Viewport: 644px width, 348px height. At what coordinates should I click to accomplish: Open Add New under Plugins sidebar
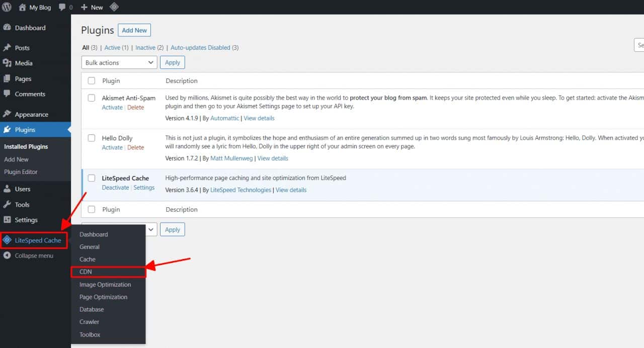tap(16, 159)
